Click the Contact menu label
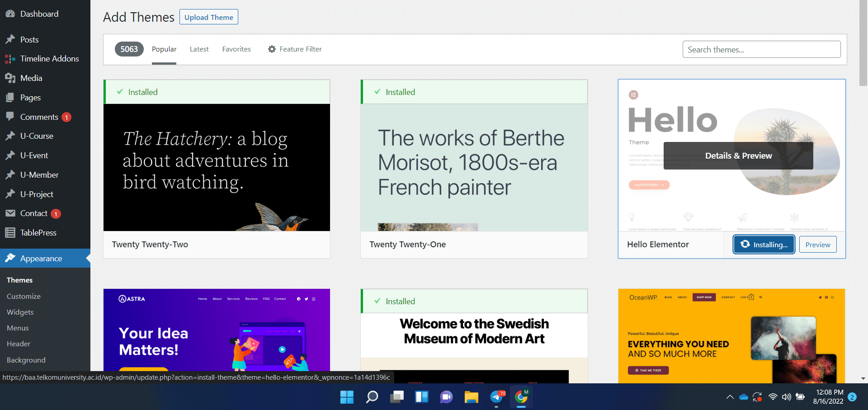The width and height of the screenshot is (868, 410). click(34, 213)
